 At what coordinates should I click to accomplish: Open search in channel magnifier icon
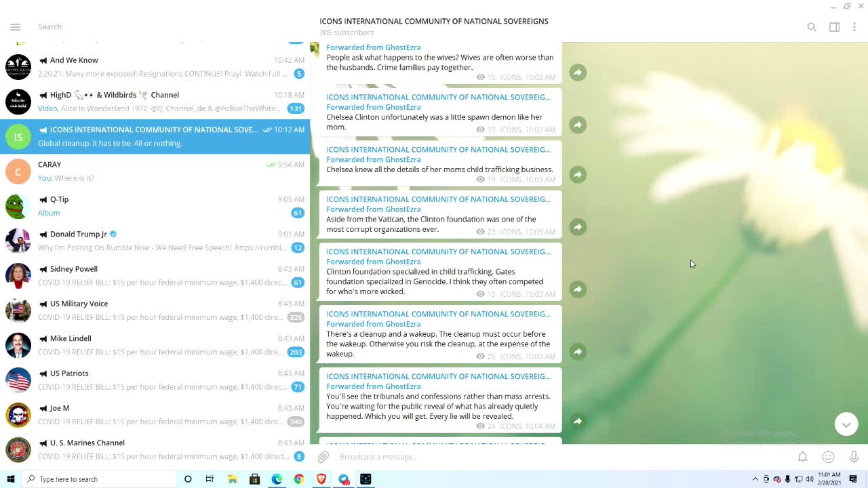[x=812, y=27]
